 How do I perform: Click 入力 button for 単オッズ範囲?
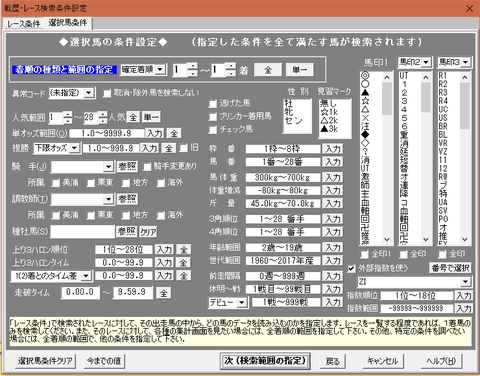(155, 133)
